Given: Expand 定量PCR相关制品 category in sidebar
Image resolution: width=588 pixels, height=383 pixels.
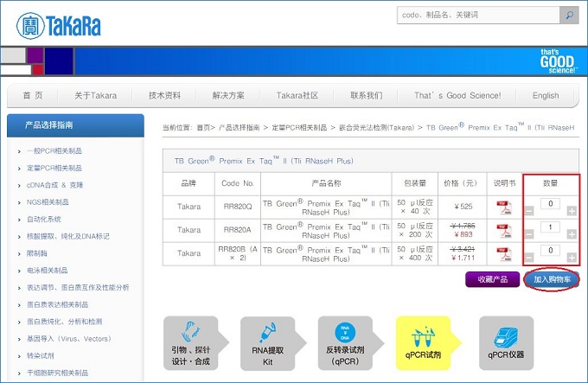Looking at the screenshot, I should click(54, 169).
